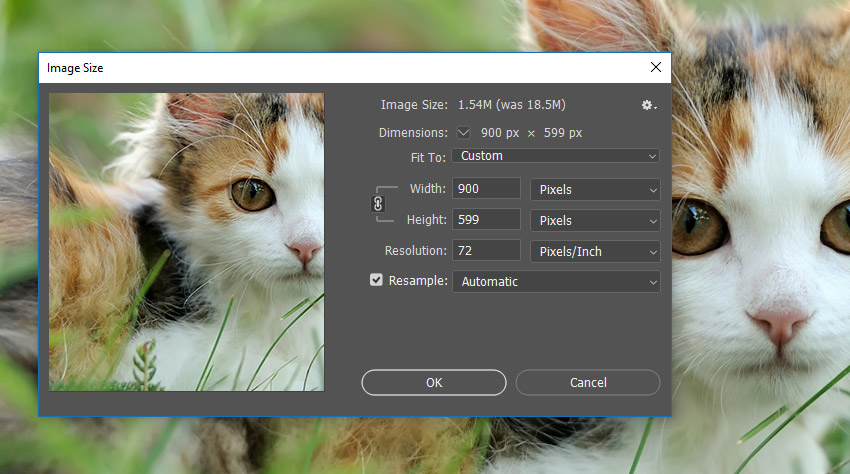Open the Width units Pixels dropdown
Image resolution: width=850 pixels, height=474 pixels.
(595, 190)
